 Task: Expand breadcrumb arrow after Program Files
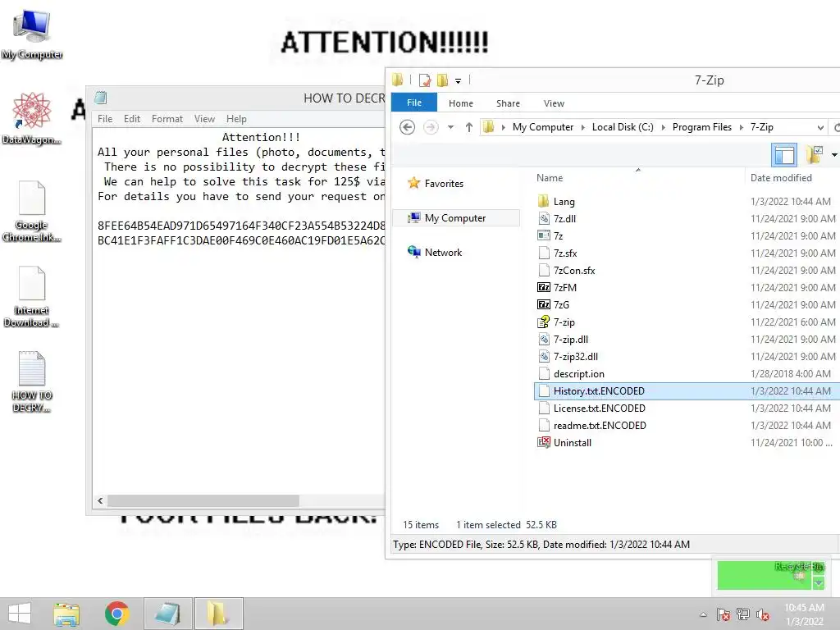coord(742,127)
